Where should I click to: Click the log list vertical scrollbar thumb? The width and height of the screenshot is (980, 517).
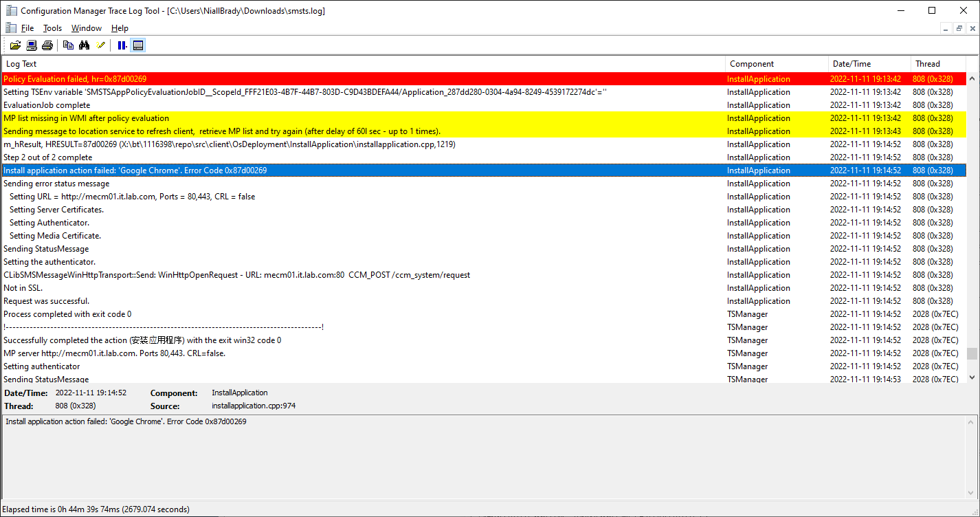(x=972, y=353)
